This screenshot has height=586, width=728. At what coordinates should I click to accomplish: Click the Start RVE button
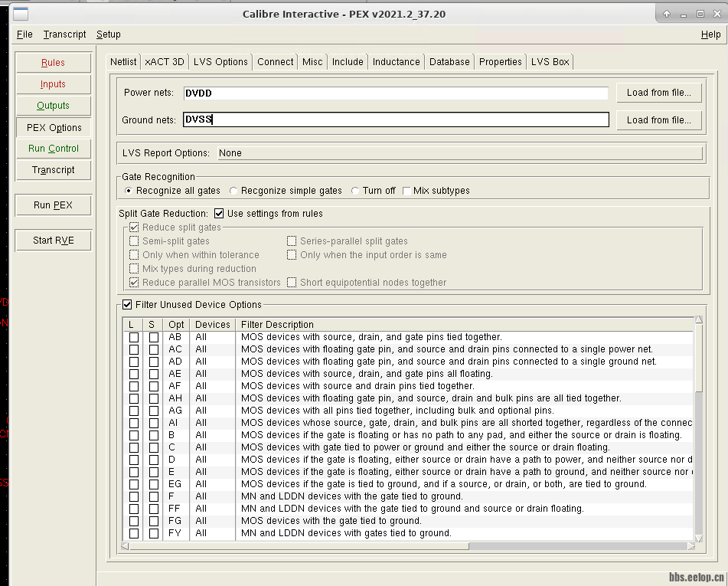point(53,241)
